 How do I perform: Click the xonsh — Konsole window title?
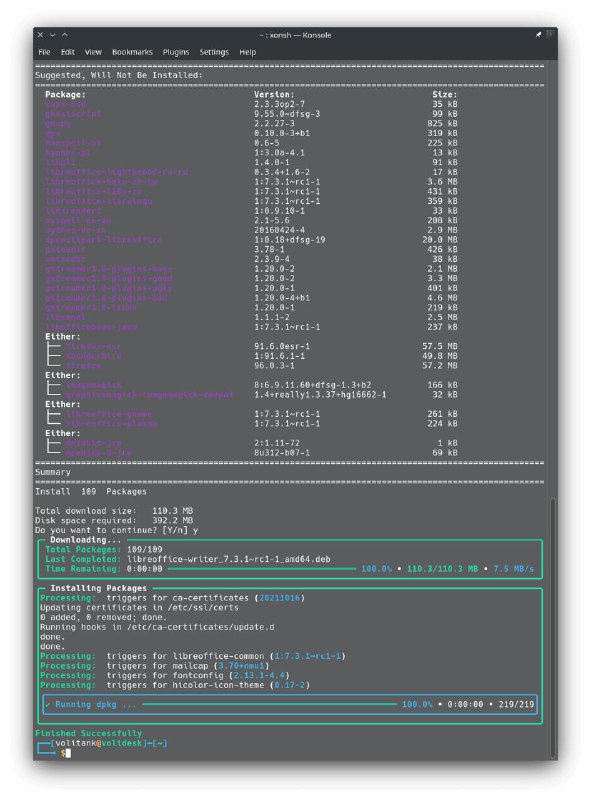296,35
